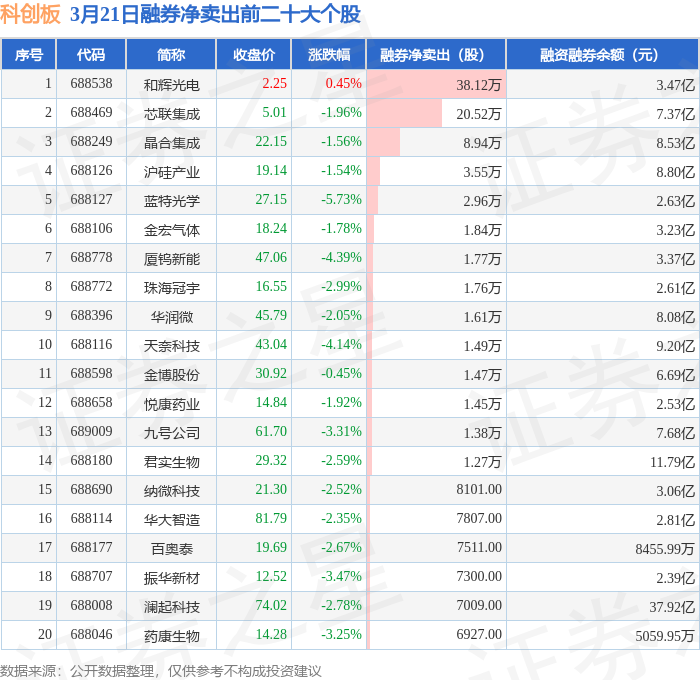This screenshot has width=700, height=680.
Task: Click the 涨跌幅 column header
Action: pos(329,54)
